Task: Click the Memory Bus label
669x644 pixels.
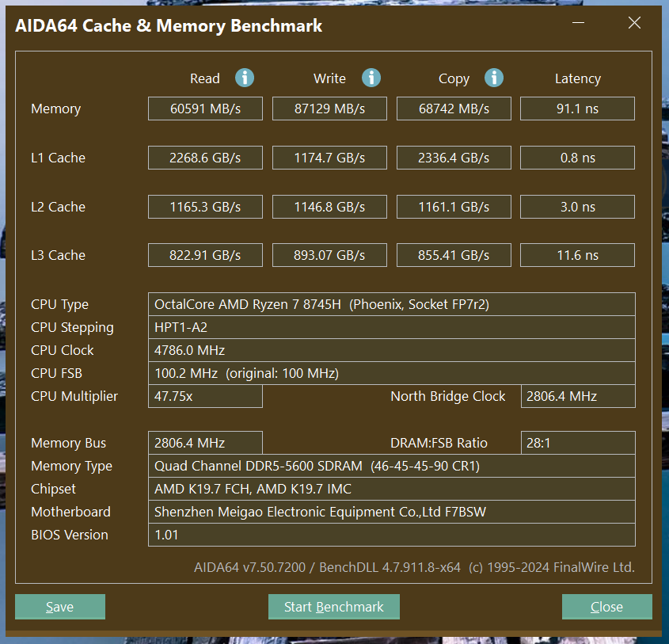Action: (x=68, y=444)
